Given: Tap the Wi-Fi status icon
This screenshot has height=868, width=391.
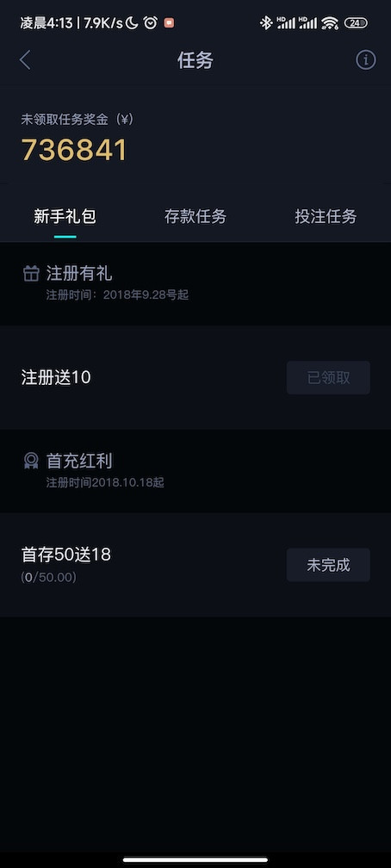Looking at the screenshot, I should [330, 22].
